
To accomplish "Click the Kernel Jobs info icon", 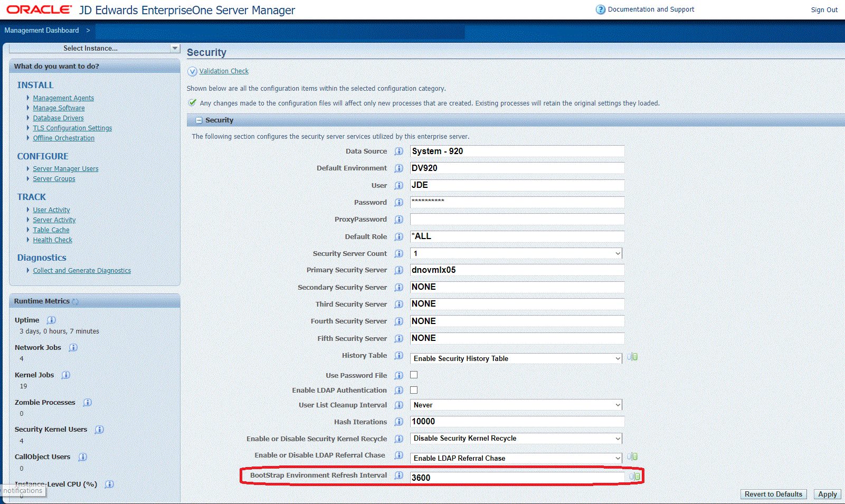I will [66, 375].
